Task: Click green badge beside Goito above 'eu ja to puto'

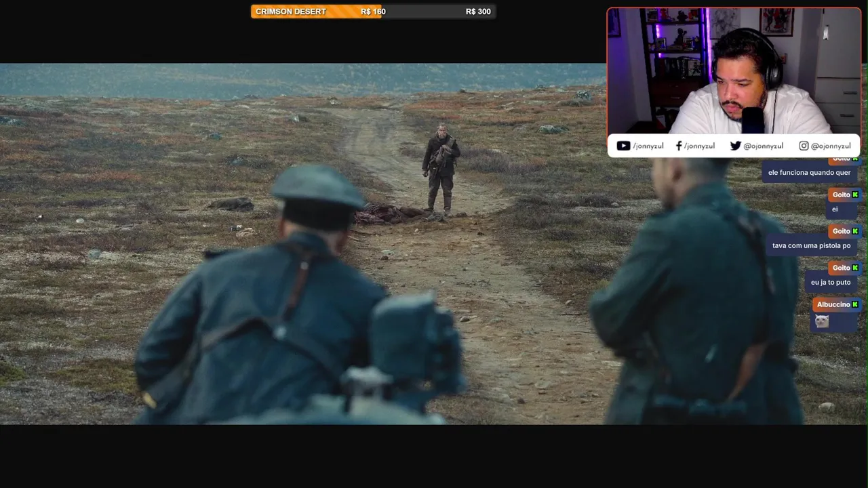Action: point(855,268)
